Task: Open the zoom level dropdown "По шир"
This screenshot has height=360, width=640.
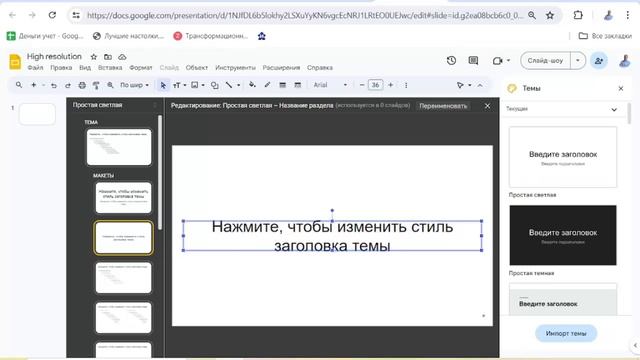Action: click(134, 85)
